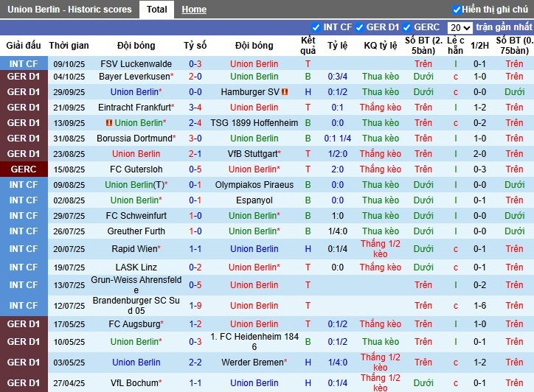Image resolution: width=534 pixels, height=392 pixels.
Task: Click INT CF badge on the Rapid Wien row
Action: 24,249
